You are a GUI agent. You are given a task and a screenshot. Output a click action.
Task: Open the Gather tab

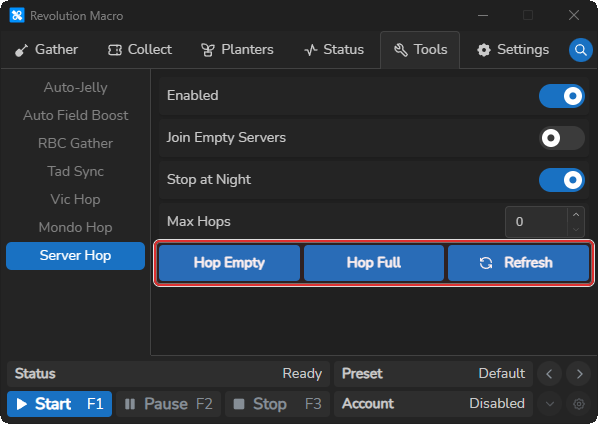(46, 50)
